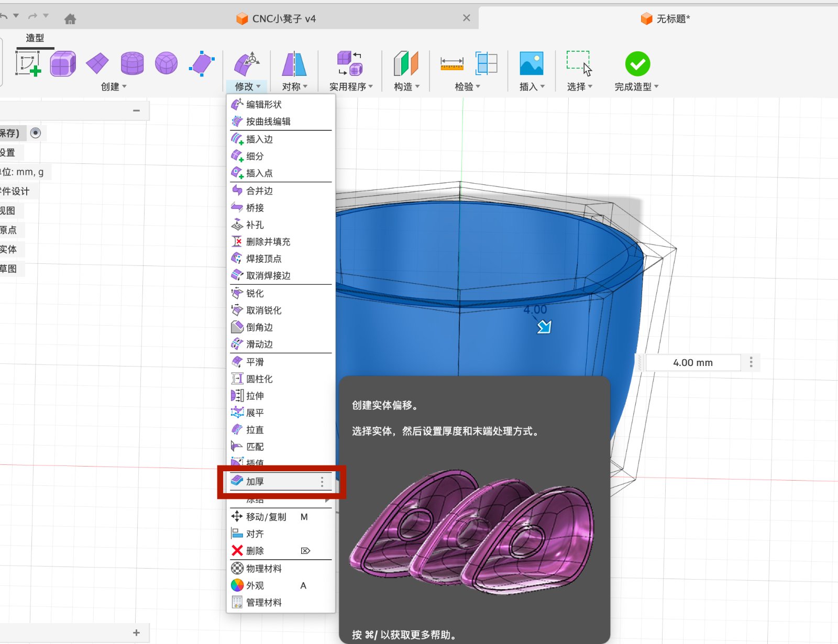838x644 pixels.
Task: Open the 创建 dropdown arrow
Action: pos(124,87)
